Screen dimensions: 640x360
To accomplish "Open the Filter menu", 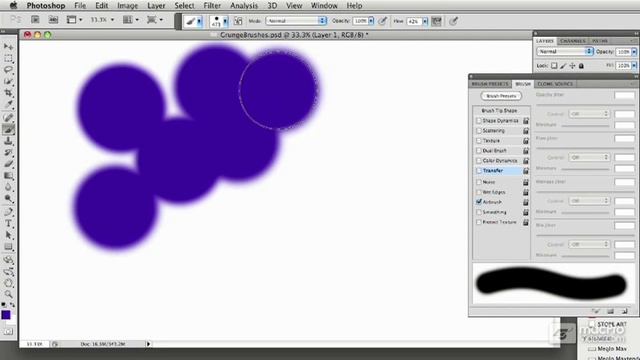I will coord(212,6).
